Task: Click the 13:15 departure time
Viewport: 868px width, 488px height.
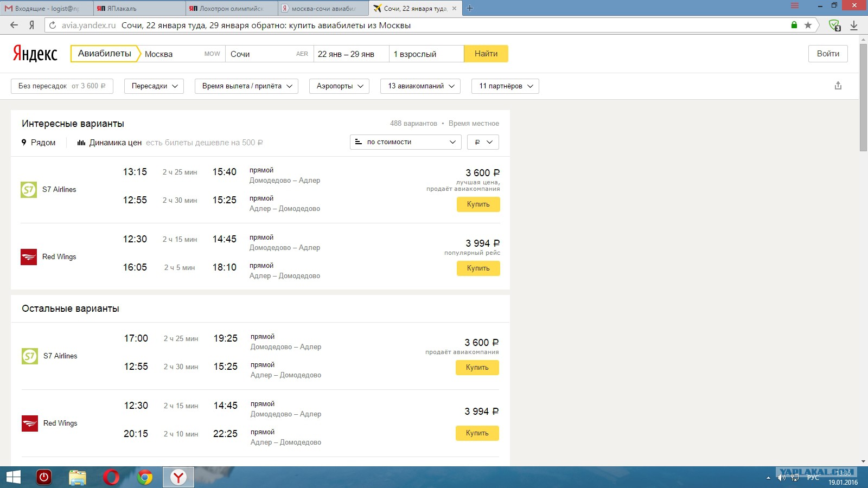Action: [135, 172]
